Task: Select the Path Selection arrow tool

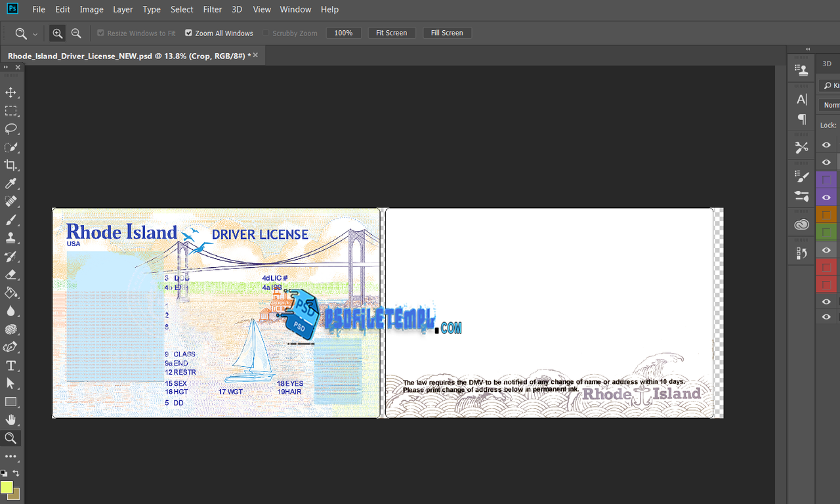Action: click(10, 383)
